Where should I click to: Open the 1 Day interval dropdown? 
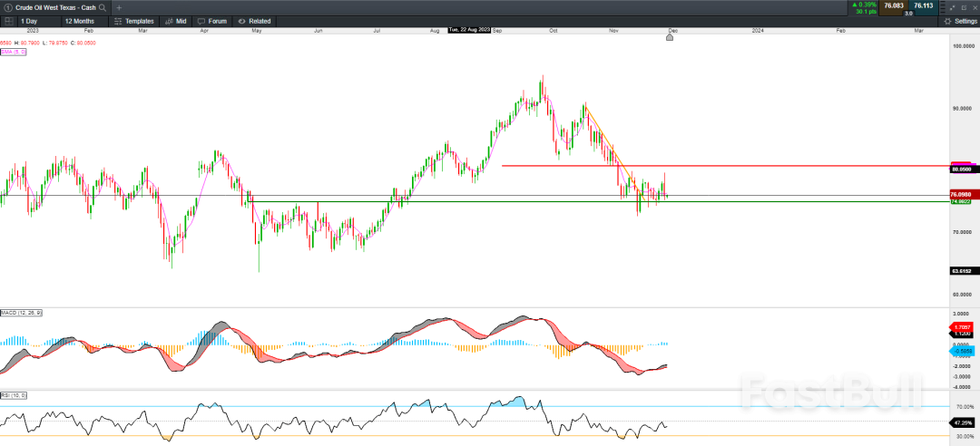30,21
